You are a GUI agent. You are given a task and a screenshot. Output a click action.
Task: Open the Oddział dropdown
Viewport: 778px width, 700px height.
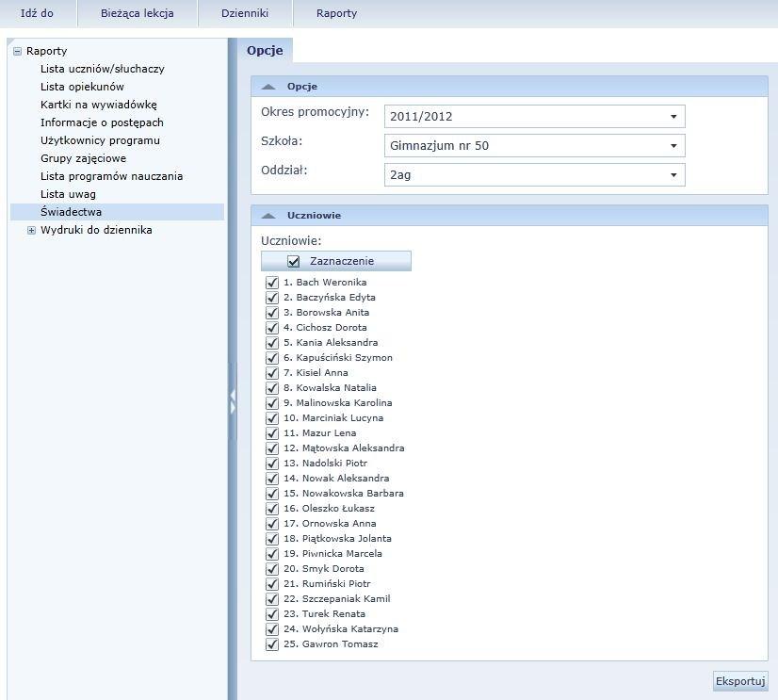click(x=534, y=174)
